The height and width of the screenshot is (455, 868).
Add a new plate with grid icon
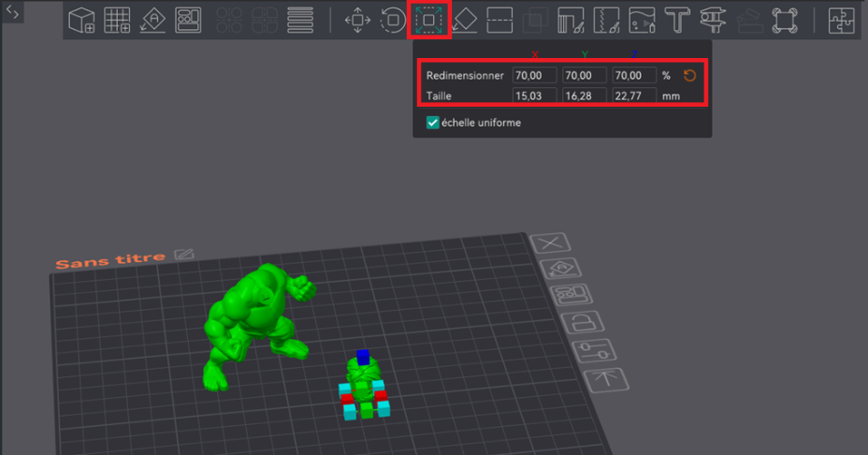pos(117,20)
